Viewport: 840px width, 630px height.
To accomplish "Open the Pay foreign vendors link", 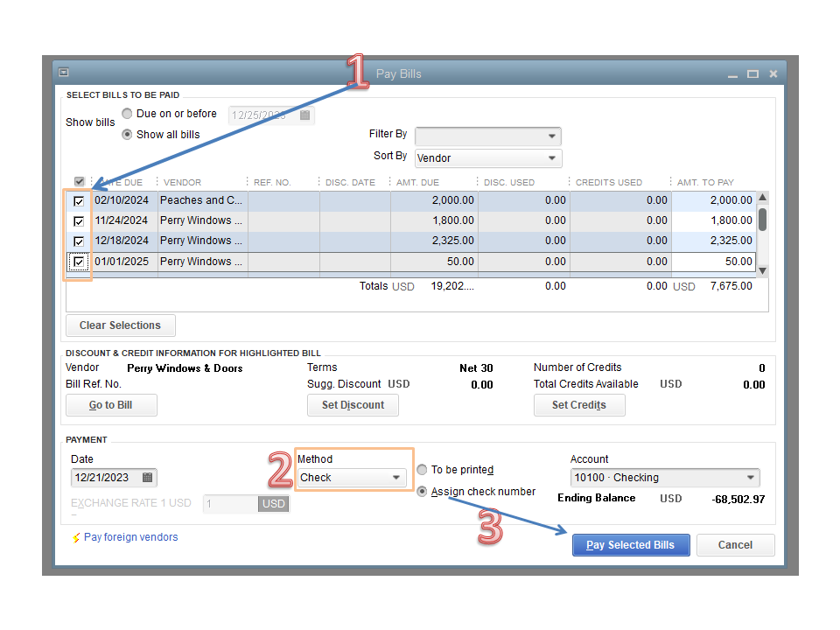I will (x=130, y=537).
